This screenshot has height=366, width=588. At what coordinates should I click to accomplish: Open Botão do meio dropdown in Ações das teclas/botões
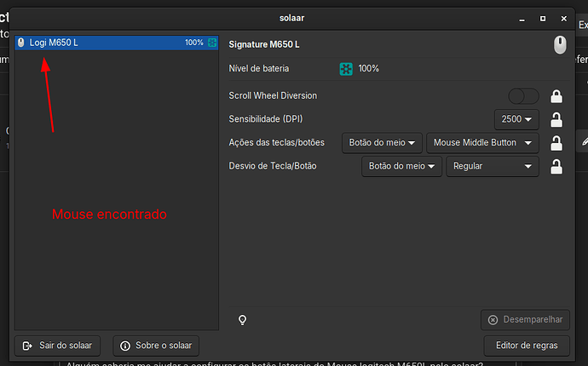383,143
